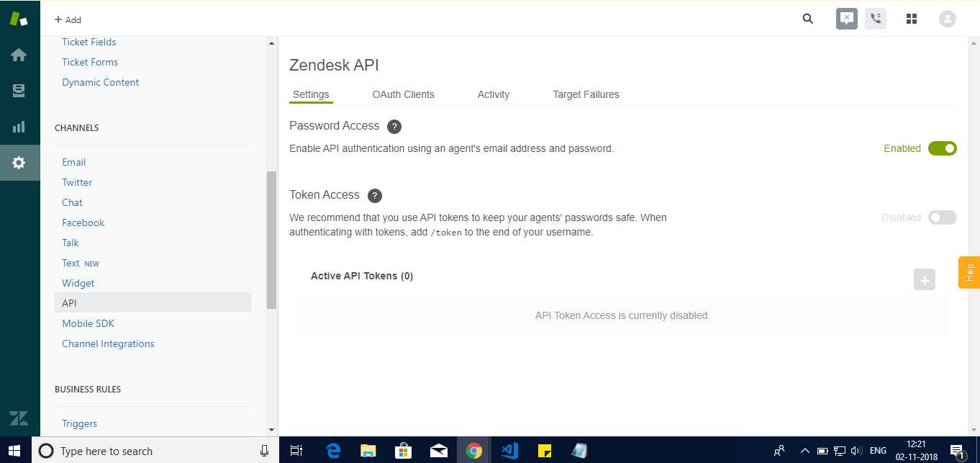Click the Zendesk Z logo at the bottom of the left rail
This screenshot has width=980, height=463.
[19, 418]
